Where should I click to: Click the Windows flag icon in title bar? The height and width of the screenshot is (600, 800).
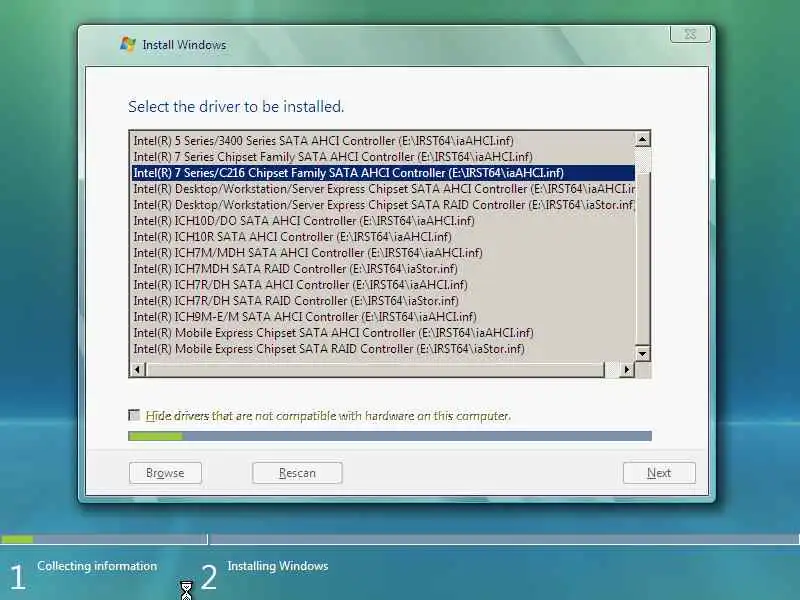128,44
